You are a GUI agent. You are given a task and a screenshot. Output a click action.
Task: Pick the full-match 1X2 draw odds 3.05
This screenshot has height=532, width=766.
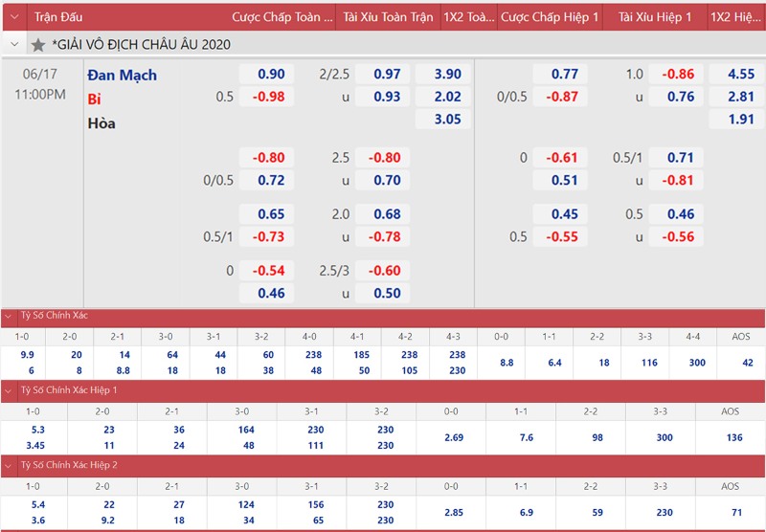click(447, 120)
